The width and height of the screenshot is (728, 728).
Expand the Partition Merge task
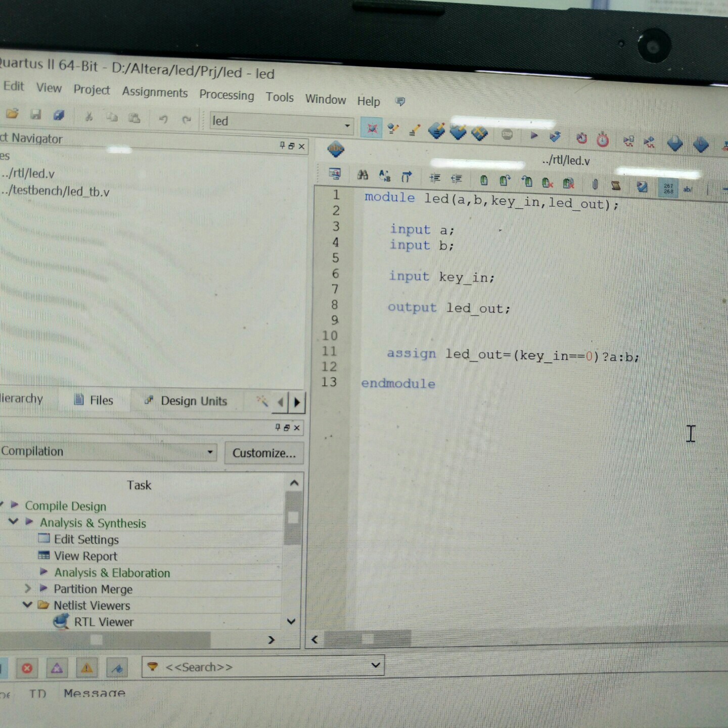pos(28,588)
